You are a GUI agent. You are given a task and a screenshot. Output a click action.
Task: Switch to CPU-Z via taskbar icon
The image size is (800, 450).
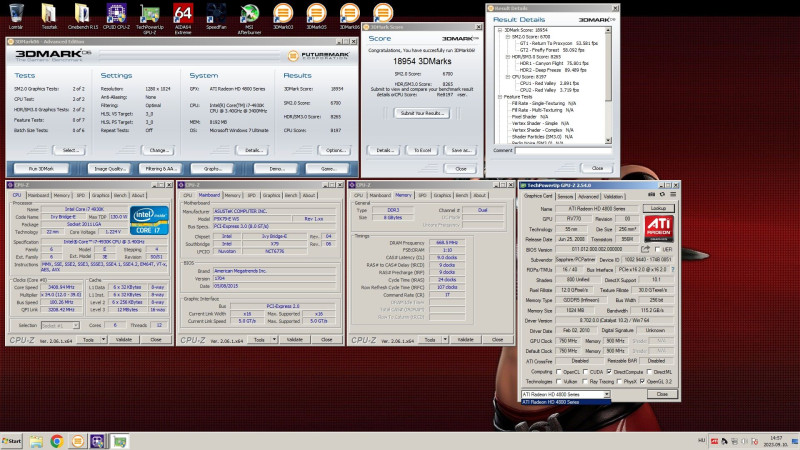(97, 441)
